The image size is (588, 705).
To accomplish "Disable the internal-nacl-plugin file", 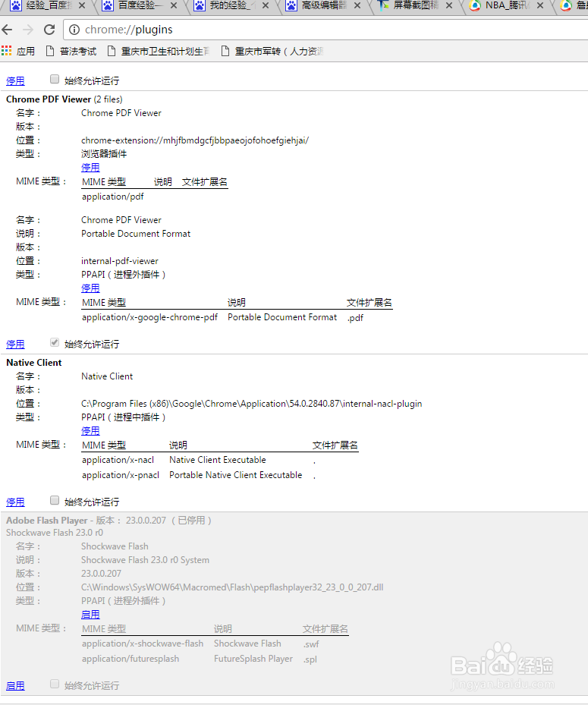I will click(x=90, y=431).
